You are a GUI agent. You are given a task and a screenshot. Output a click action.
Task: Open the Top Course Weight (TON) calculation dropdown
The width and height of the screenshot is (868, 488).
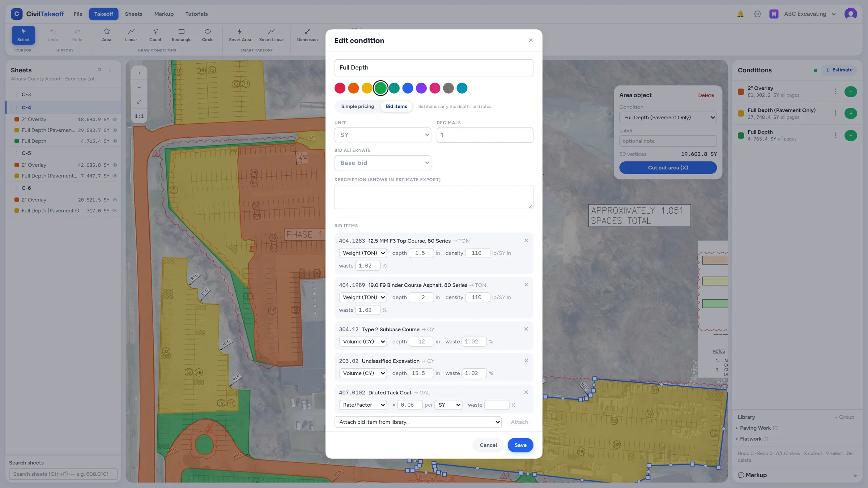point(363,253)
